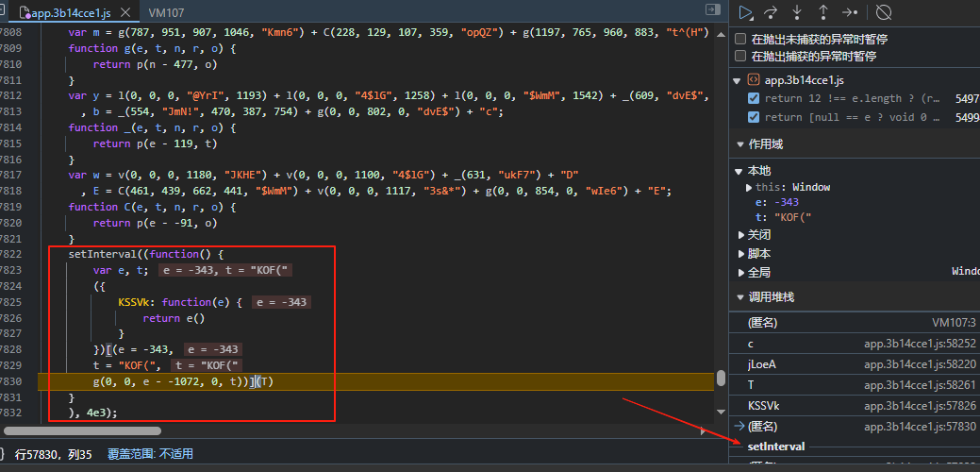Enable pause on caught exceptions (在抛出捕获的异常时暂停)
The image size is (980, 472).
tap(740, 57)
